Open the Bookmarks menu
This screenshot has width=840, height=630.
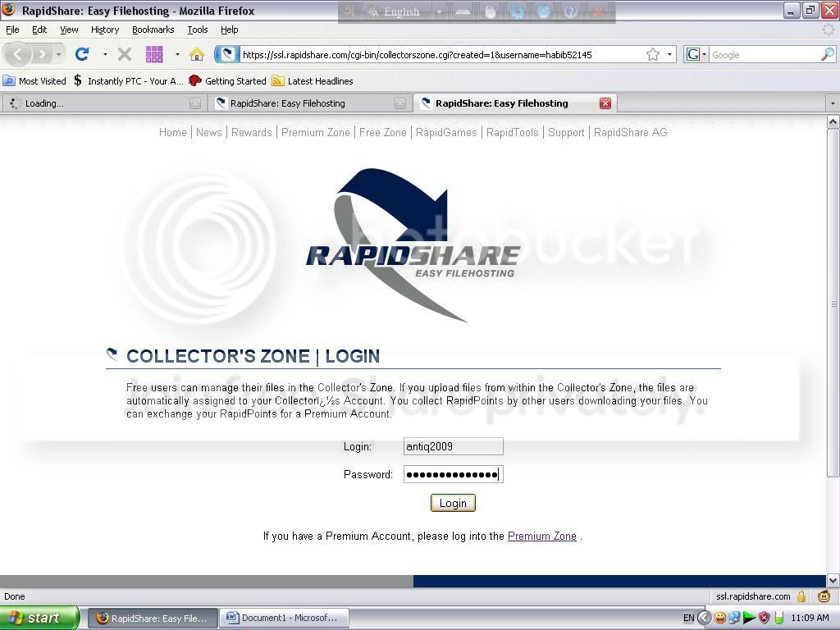pos(153,30)
